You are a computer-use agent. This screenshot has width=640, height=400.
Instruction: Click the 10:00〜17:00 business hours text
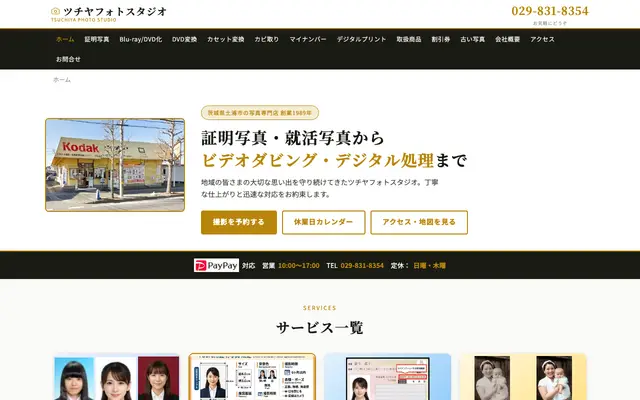[x=299, y=266]
